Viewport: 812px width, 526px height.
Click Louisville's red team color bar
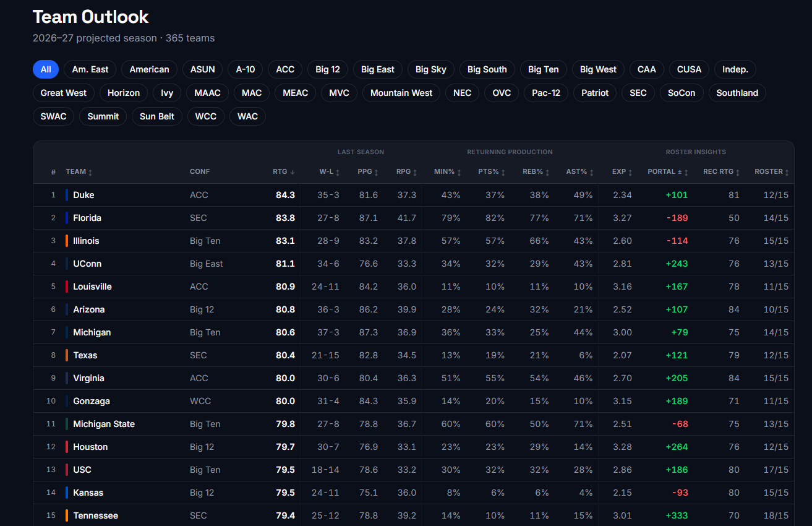[67, 287]
